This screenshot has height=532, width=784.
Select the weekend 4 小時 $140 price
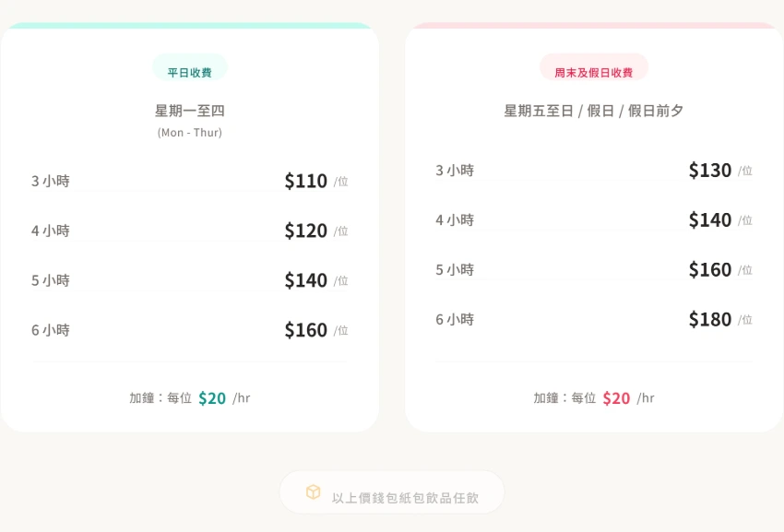click(709, 220)
